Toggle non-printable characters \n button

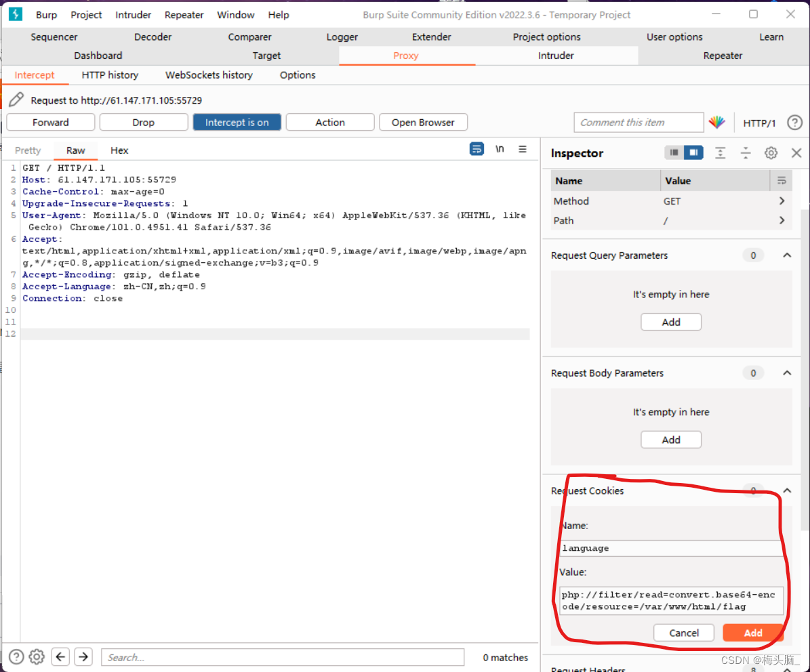500,150
